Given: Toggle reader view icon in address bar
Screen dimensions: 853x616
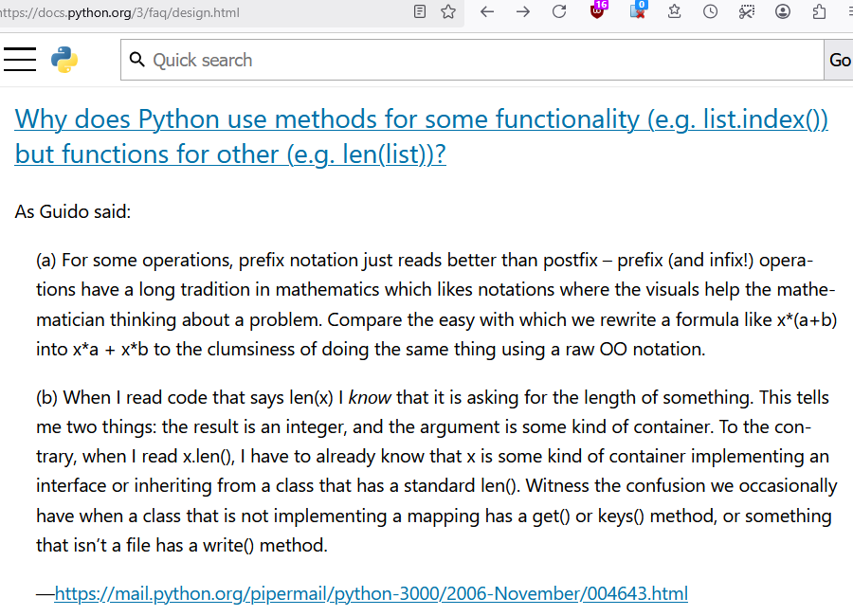Looking at the screenshot, I should tap(420, 11).
